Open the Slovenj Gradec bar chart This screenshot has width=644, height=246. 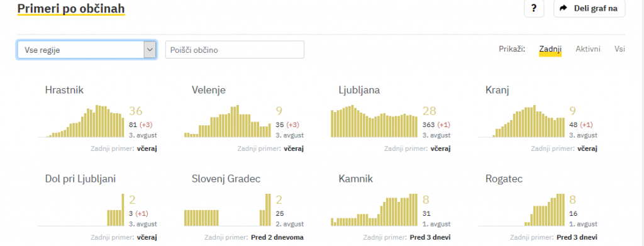click(x=228, y=210)
